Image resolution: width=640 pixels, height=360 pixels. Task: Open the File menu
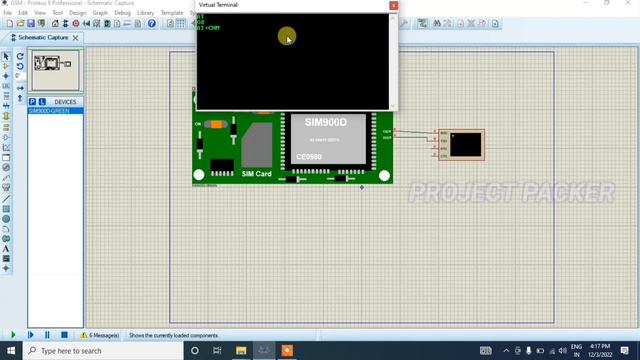point(7,13)
